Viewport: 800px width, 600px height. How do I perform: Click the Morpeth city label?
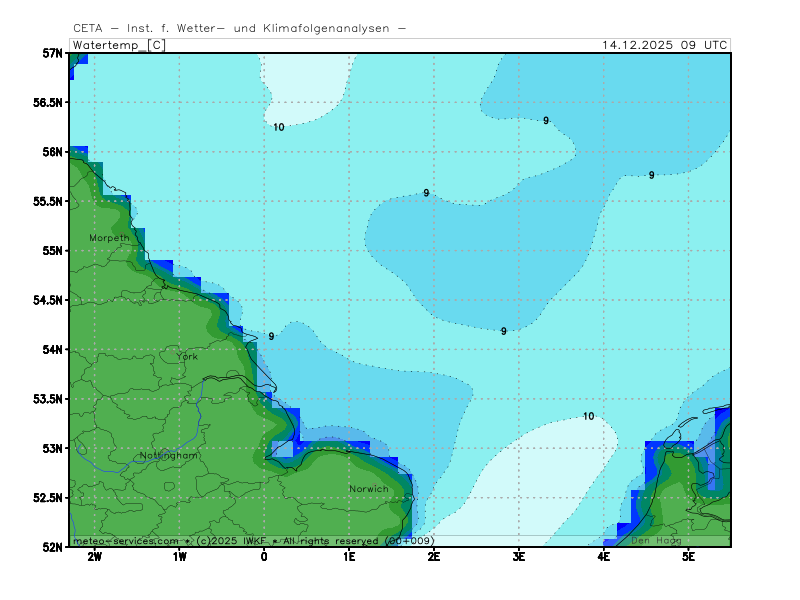click(109, 238)
